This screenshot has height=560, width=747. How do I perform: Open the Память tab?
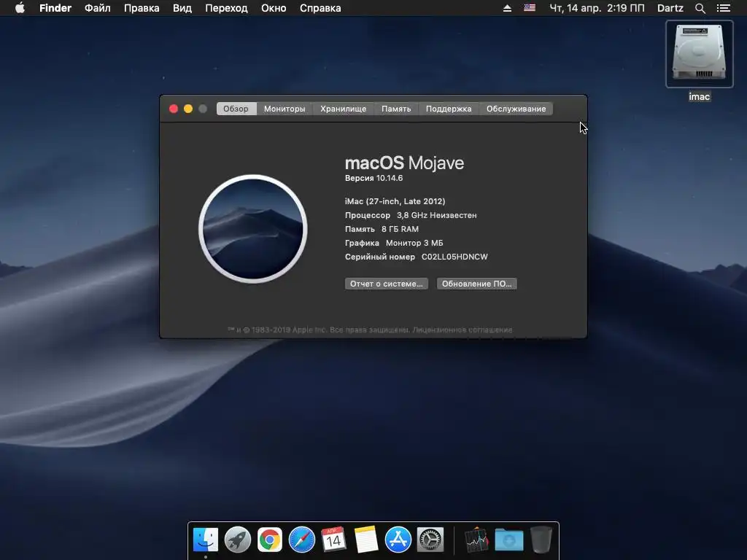[396, 109]
